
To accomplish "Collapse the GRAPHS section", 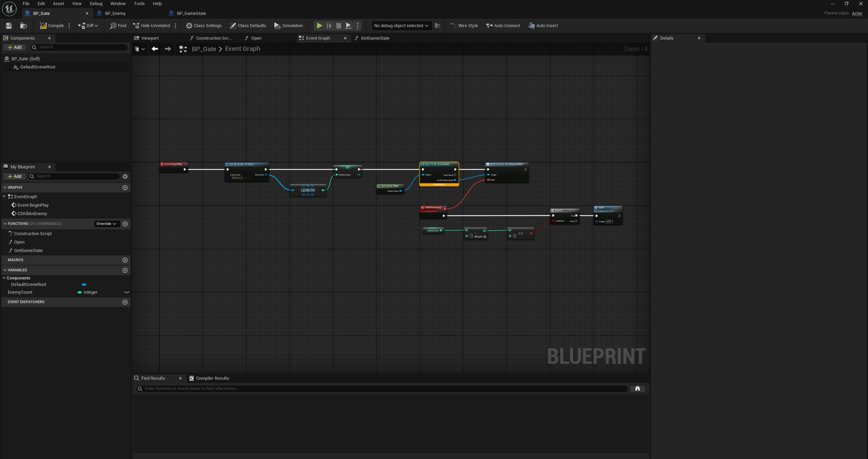I will tap(5, 188).
